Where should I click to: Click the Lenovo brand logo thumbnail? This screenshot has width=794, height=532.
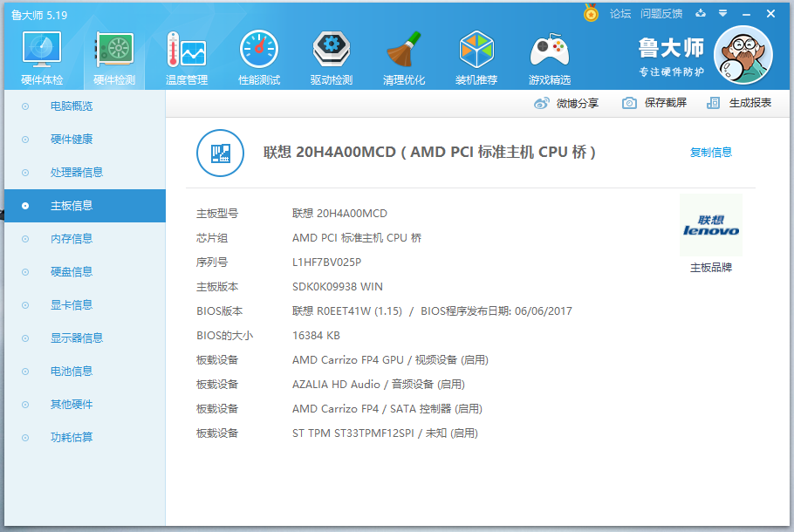coord(711,225)
